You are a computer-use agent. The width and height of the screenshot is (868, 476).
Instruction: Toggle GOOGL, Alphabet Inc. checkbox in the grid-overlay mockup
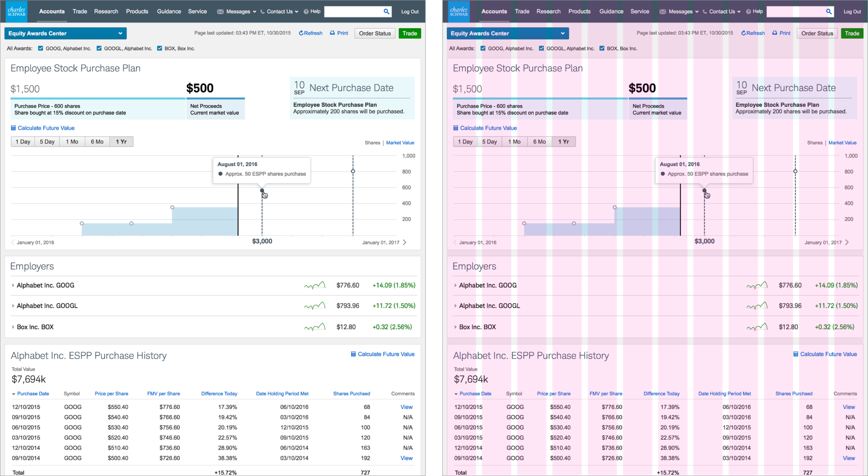[541, 48]
